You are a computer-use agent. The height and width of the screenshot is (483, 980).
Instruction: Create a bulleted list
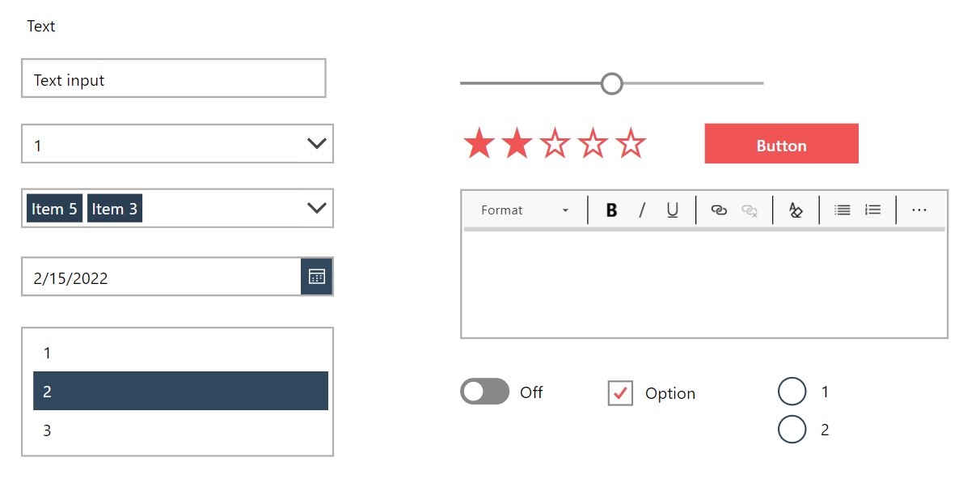pyautogui.click(x=841, y=210)
